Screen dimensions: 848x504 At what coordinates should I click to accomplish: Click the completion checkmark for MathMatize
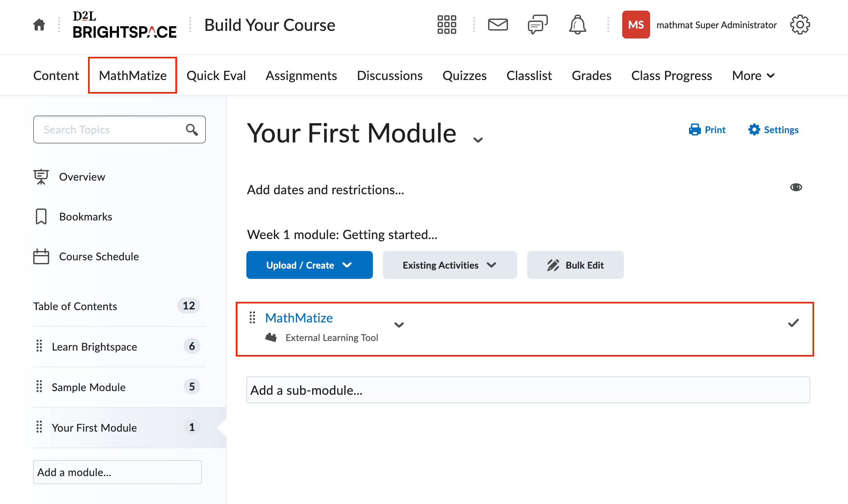tap(793, 323)
